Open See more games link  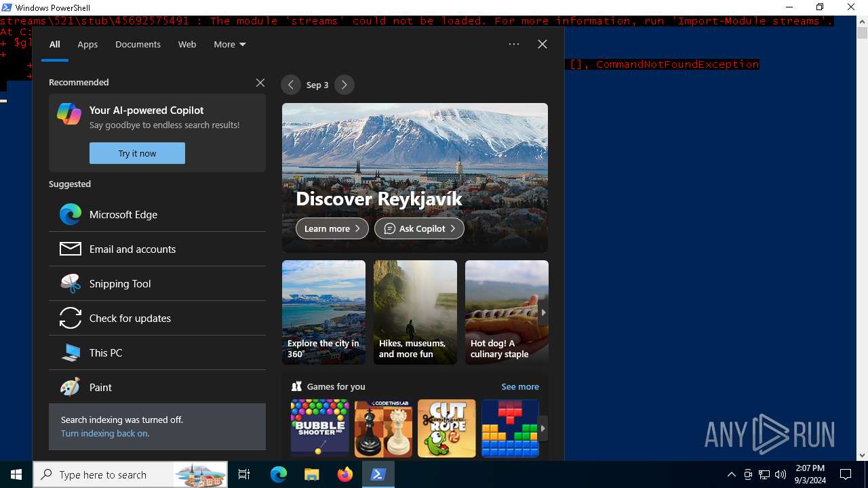click(x=520, y=386)
